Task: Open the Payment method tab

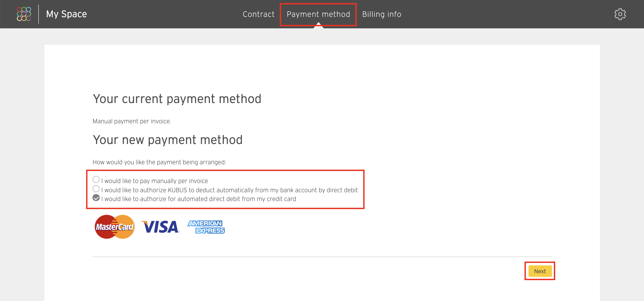Action: (x=318, y=14)
